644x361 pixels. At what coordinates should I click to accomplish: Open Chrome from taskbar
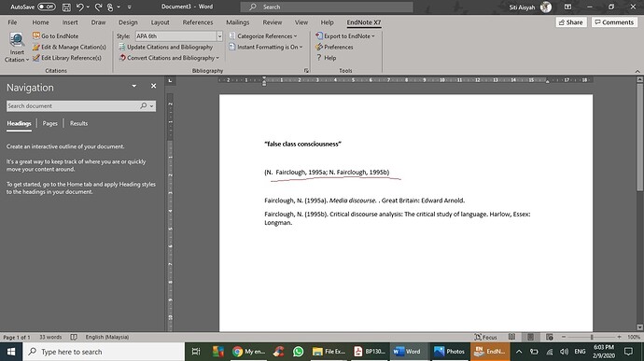coord(248,352)
